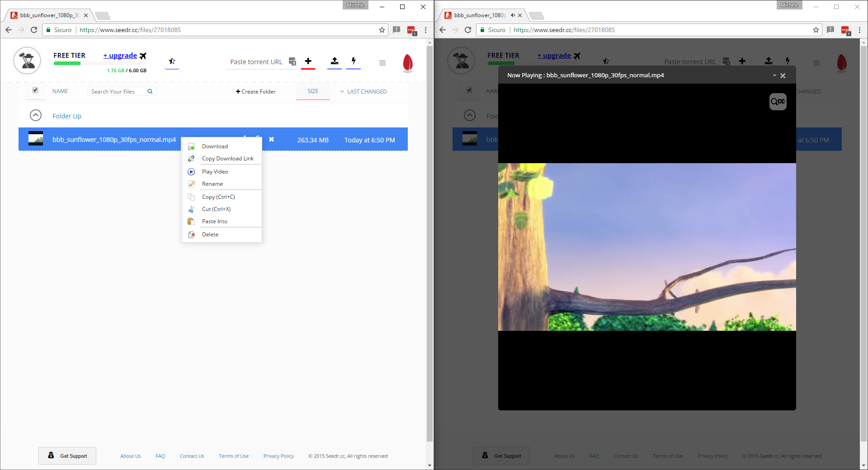Click the upload torrent file icon in left window
This screenshot has height=470, width=868.
click(335, 61)
